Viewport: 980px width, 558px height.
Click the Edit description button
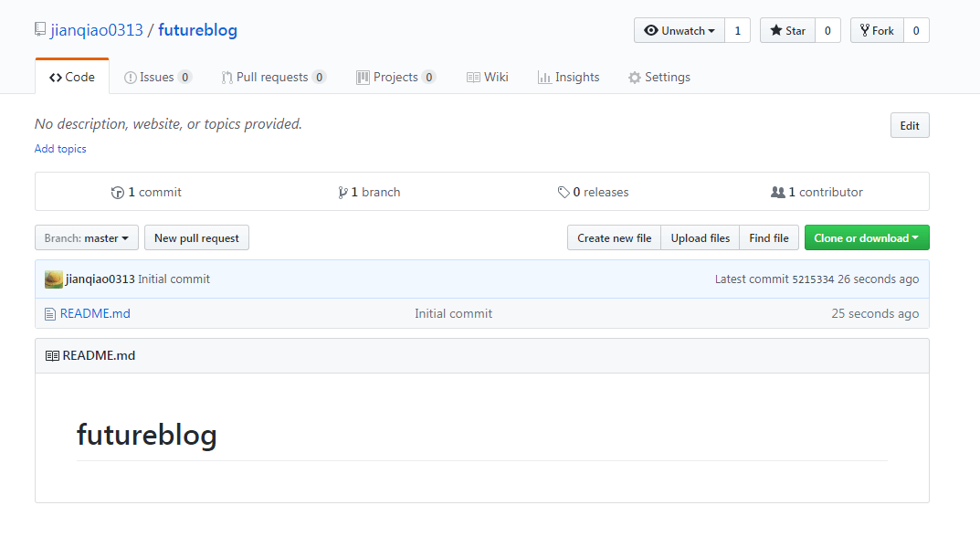pyautogui.click(x=910, y=126)
